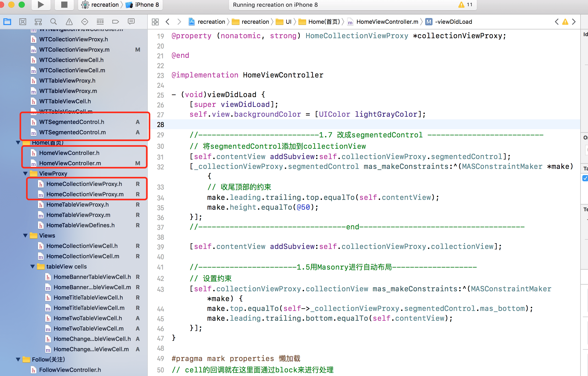This screenshot has width=588, height=376.
Task: Open the Debug navigator
Action: pyautogui.click(x=100, y=22)
